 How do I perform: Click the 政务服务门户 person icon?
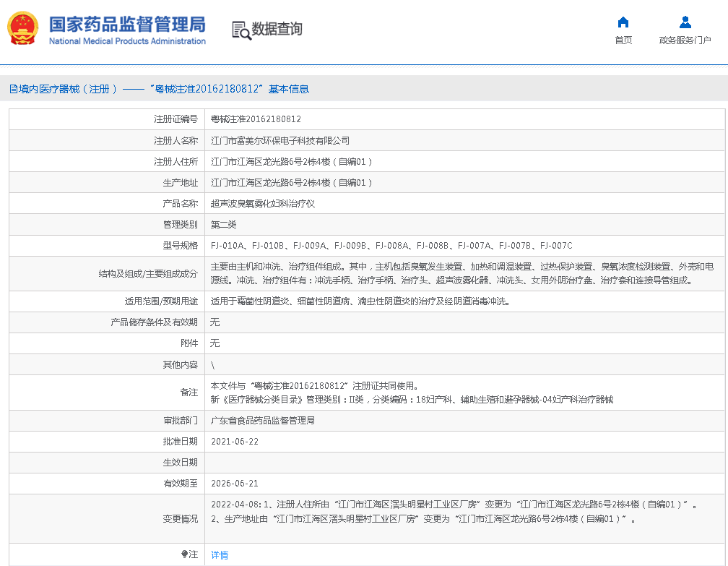coord(685,22)
